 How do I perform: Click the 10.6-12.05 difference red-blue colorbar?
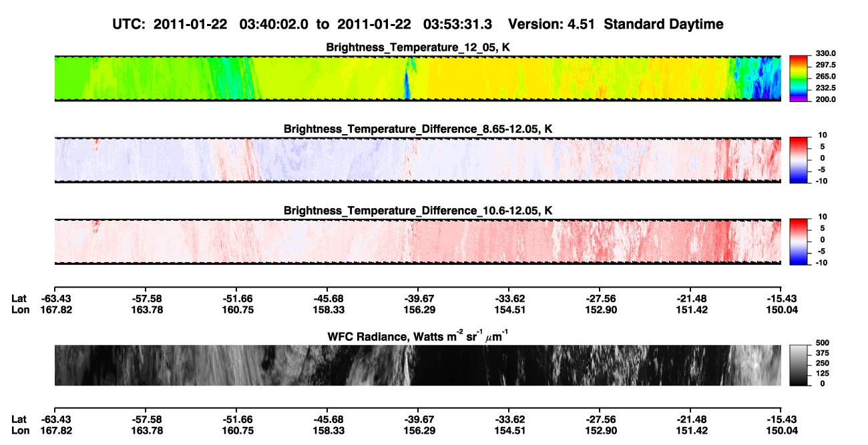797,240
